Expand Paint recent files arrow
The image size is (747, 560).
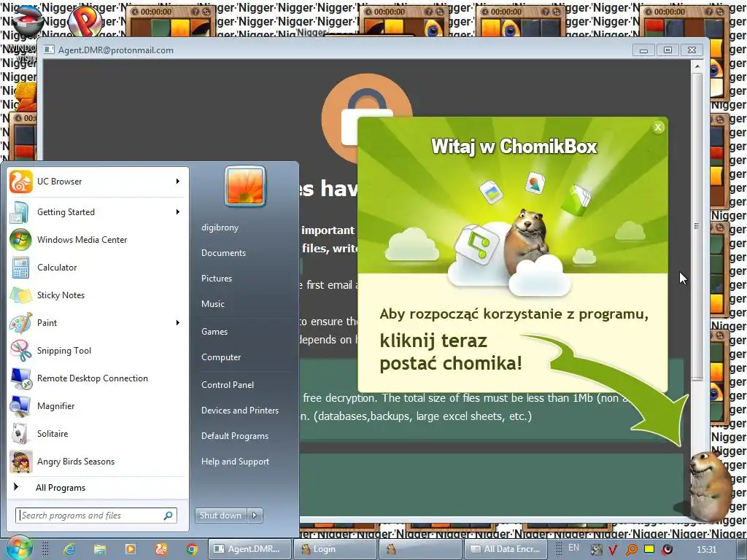tap(178, 323)
